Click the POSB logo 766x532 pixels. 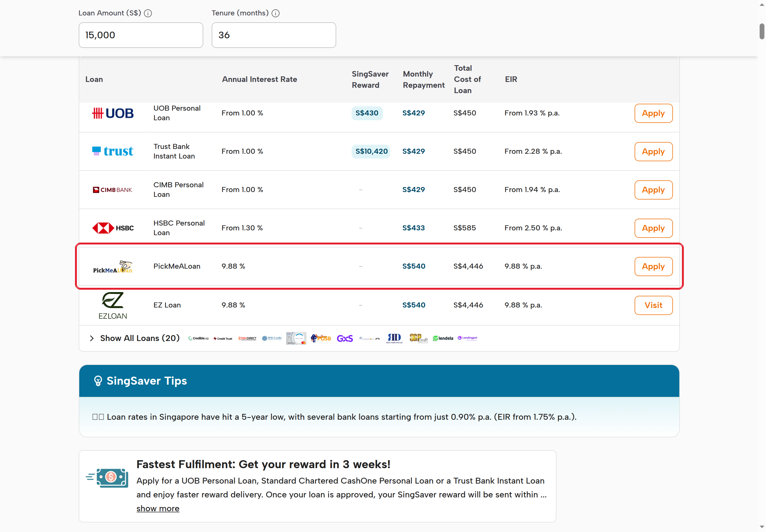point(321,338)
